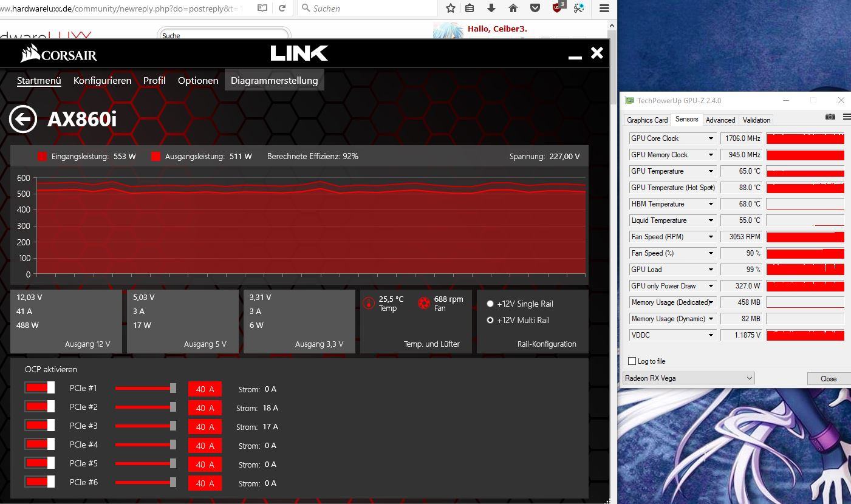Click GPU Core Clock red sensor graph
This screenshot has height=504, width=851.
[x=805, y=138]
